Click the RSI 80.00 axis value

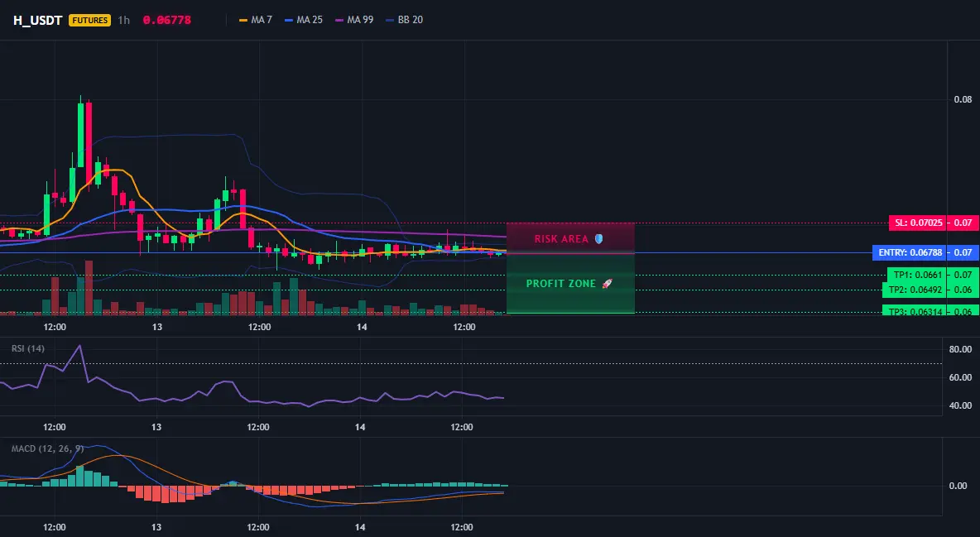961,349
